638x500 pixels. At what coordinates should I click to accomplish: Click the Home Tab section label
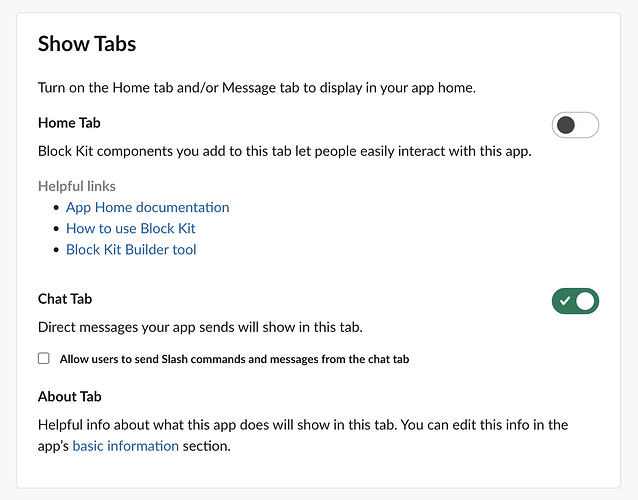(x=69, y=123)
